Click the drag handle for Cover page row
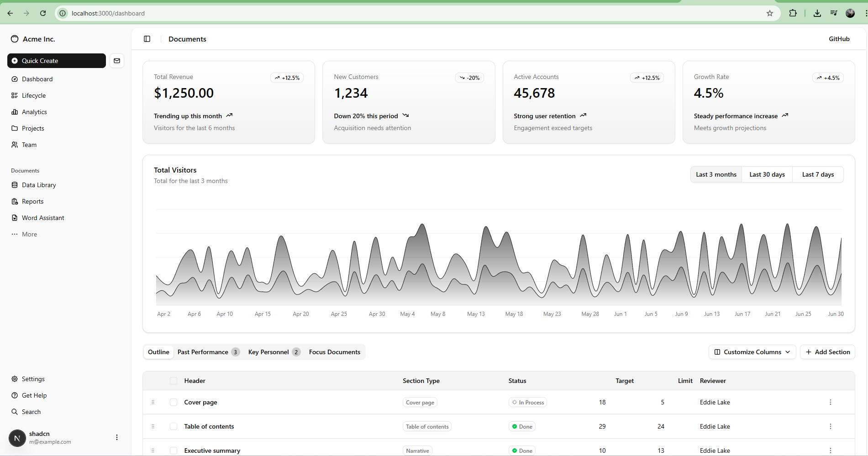The width and height of the screenshot is (868, 456). click(x=153, y=402)
